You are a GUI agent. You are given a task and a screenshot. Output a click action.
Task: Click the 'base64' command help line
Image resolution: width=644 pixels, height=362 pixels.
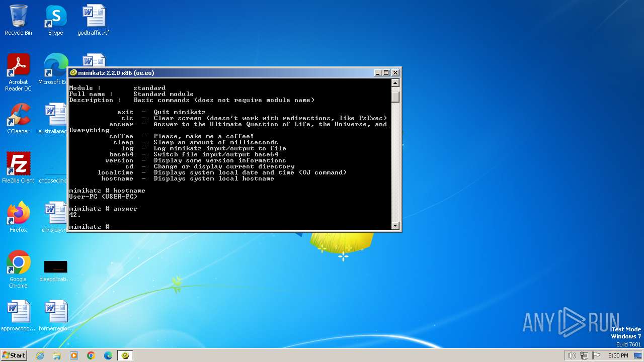click(194, 154)
